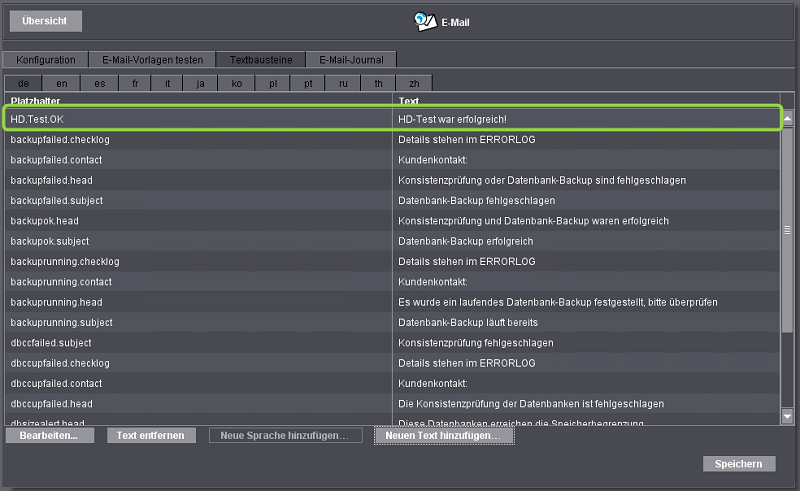Select the backupok.head row

200,221
